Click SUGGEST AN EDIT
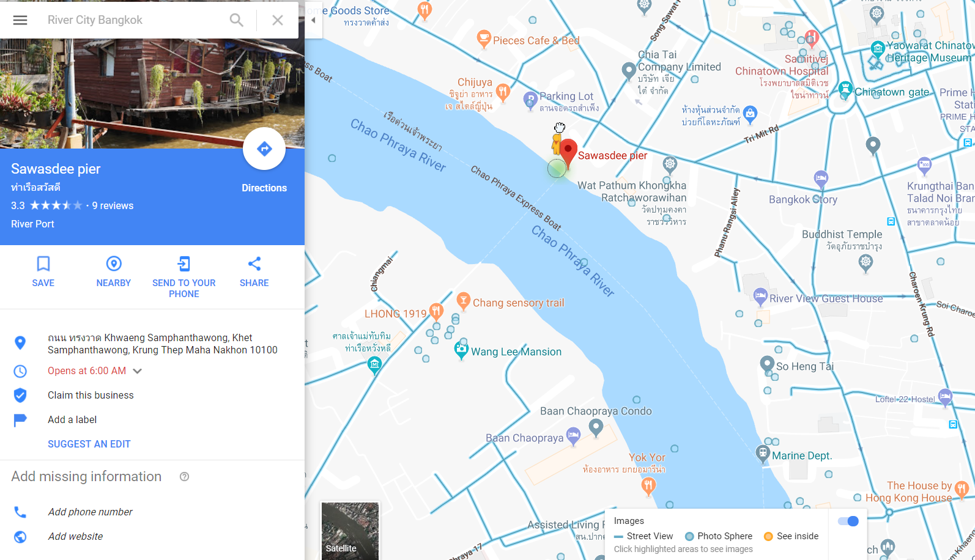975x560 pixels. [x=89, y=444]
